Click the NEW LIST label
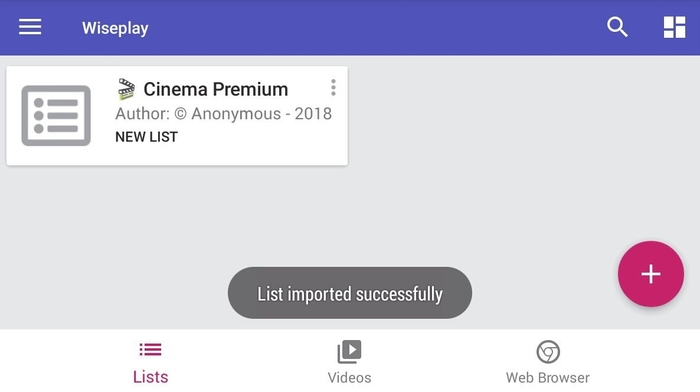This screenshot has height=392, width=700. point(146,137)
